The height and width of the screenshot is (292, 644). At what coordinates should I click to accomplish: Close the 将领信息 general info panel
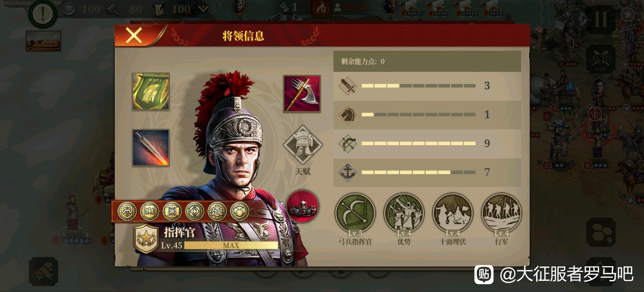(134, 35)
